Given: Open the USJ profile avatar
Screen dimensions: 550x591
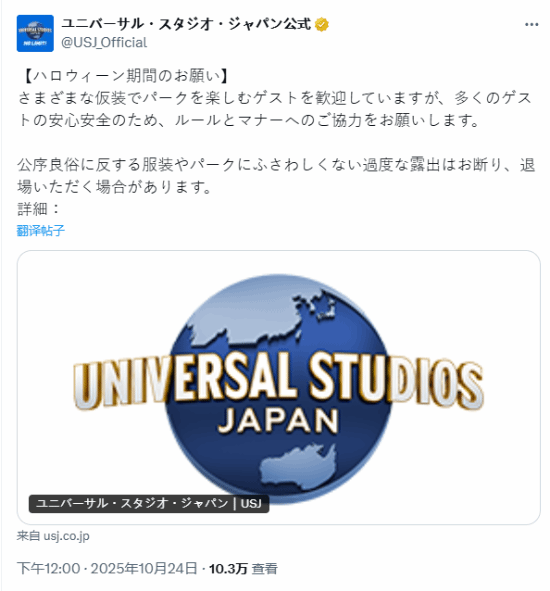Looking at the screenshot, I should point(35,33).
